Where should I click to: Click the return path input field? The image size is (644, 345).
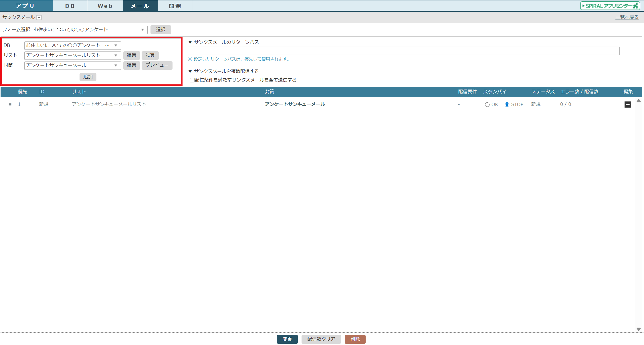pos(403,51)
